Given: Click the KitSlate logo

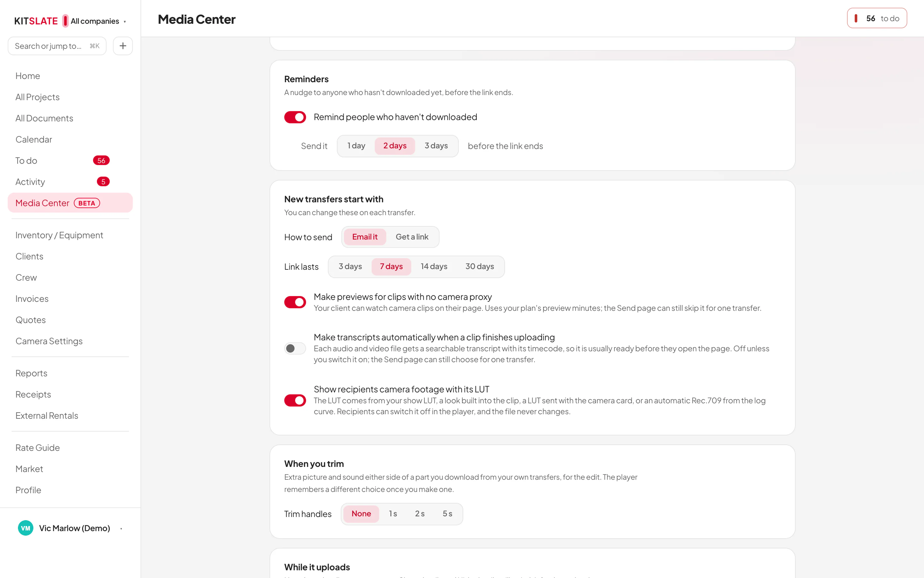Looking at the screenshot, I should click(x=36, y=21).
